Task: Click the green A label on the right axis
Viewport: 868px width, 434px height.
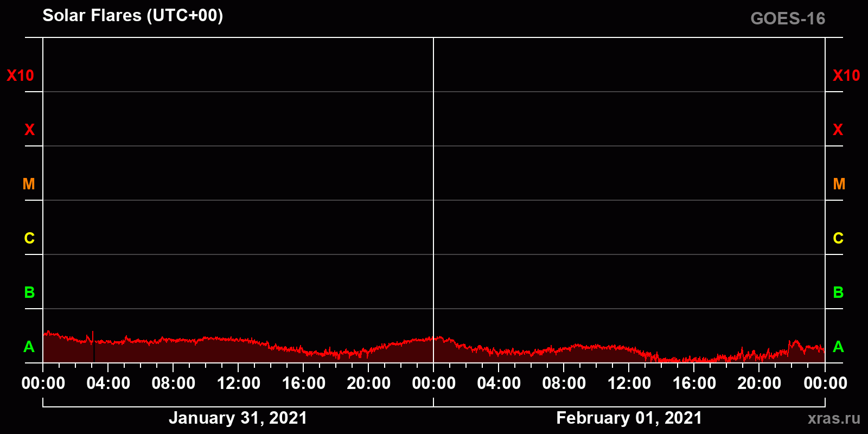Action: coord(838,347)
